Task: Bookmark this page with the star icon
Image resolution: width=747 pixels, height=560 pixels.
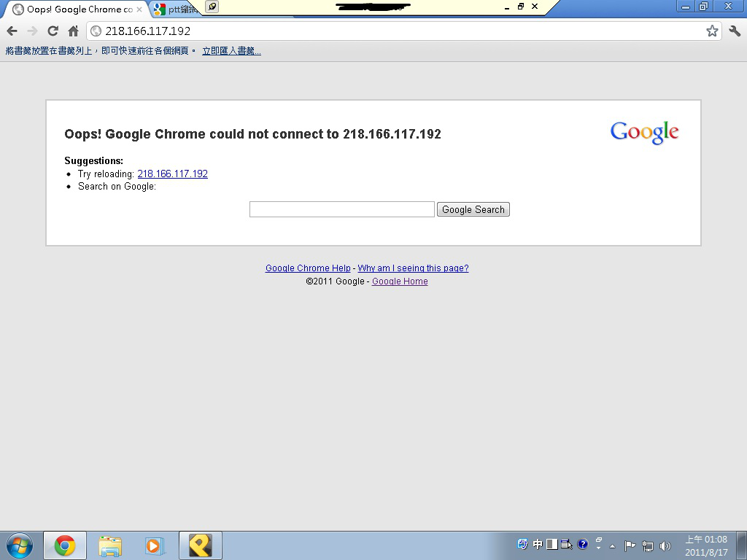Action: point(712,31)
